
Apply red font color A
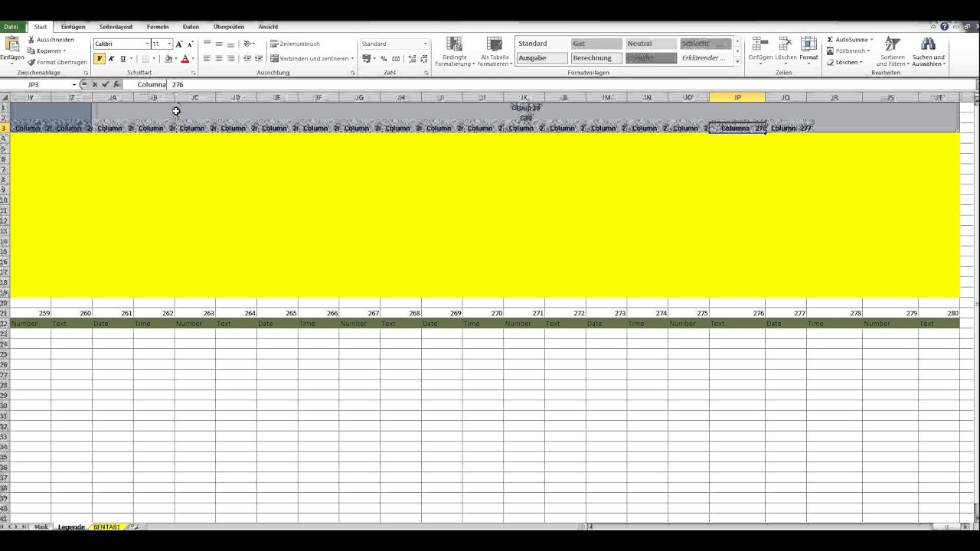tap(185, 58)
